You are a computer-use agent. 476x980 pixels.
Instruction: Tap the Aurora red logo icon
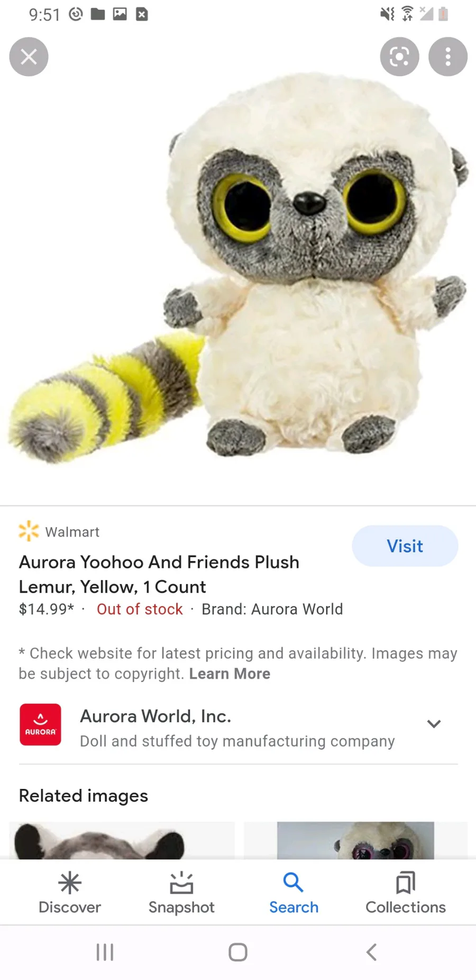click(x=40, y=724)
